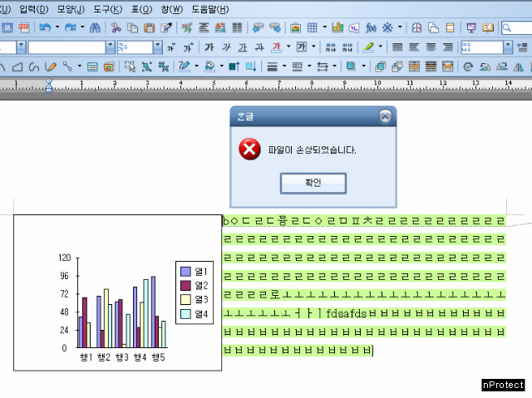This screenshot has height=398, width=532.
Task: Open the formula editor fx icon
Action: [372, 27]
